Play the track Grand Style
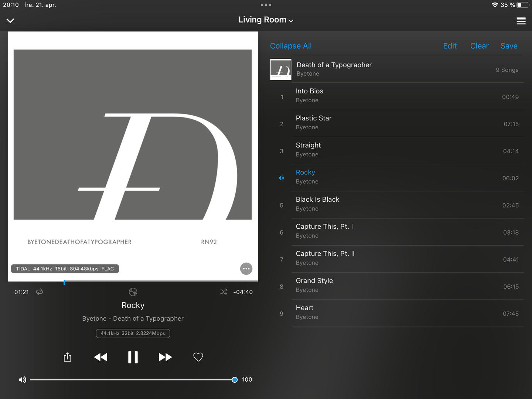The image size is (532, 399). [x=397, y=286]
